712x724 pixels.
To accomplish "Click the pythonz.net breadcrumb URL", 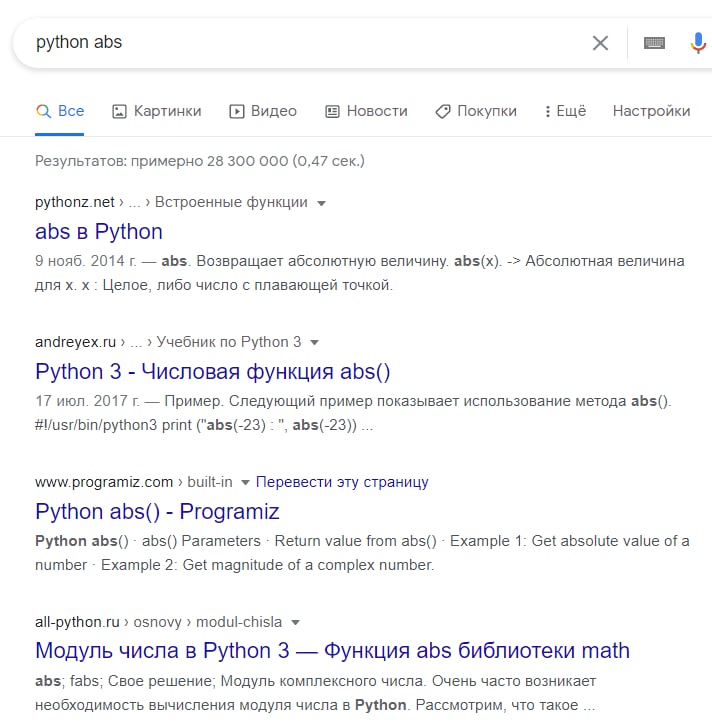I will [x=75, y=202].
